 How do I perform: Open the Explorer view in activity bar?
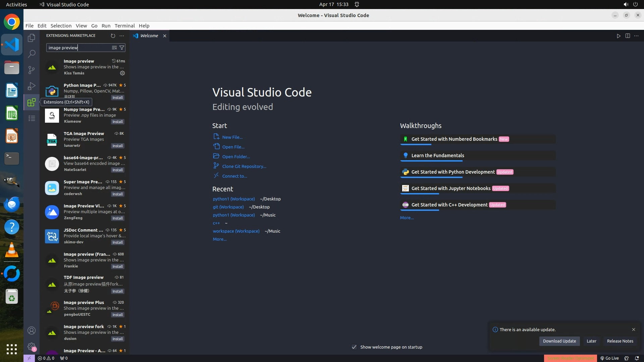[32, 38]
